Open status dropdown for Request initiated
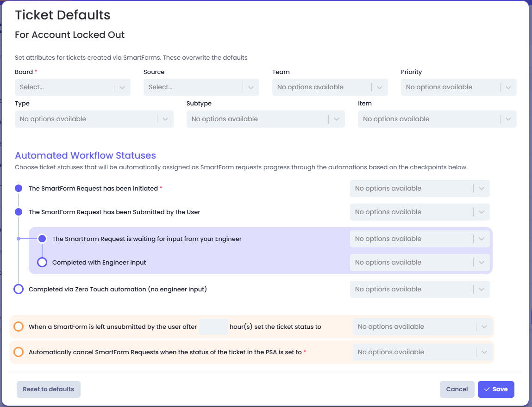Screen dimensions: 532x407 [x=419, y=188]
